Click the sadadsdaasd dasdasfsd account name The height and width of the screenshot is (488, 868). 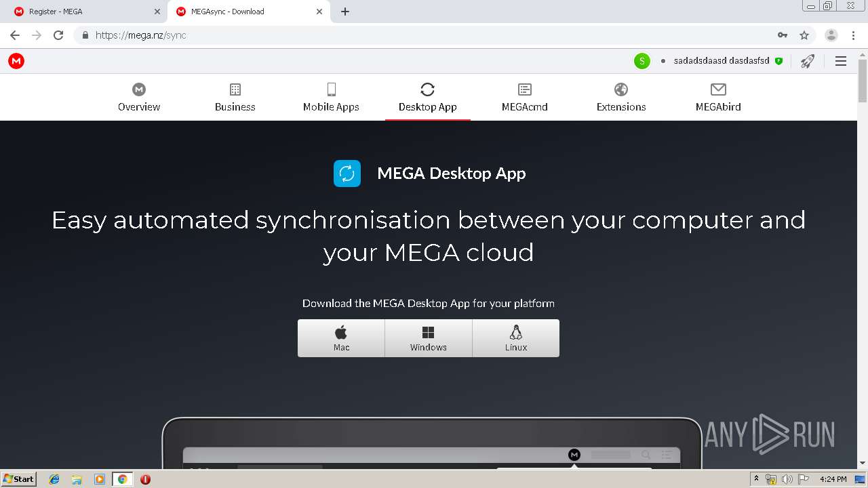(722, 61)
